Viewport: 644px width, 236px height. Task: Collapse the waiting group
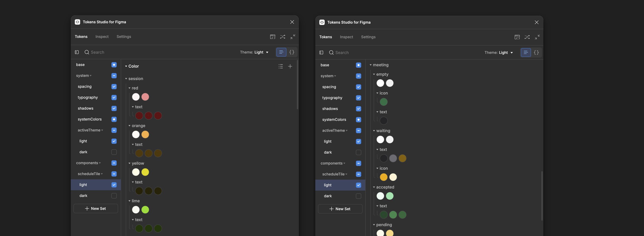374,131
